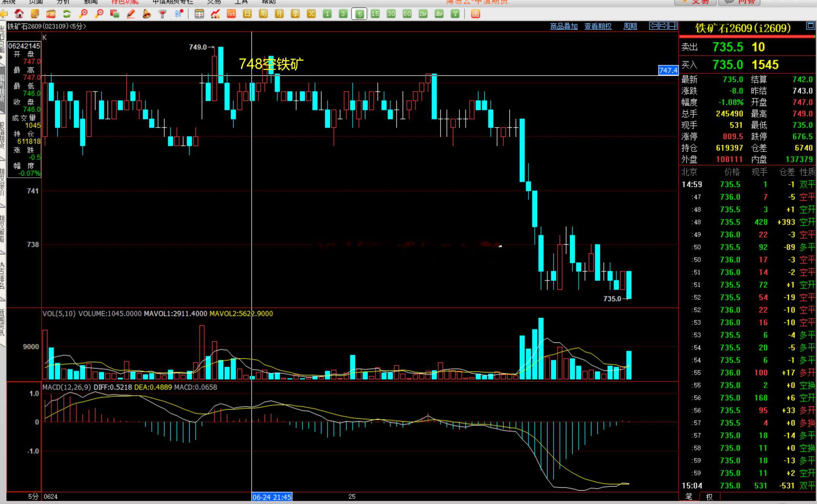
Task: Open the quote table list icon
Action: [x=199, y=14]
